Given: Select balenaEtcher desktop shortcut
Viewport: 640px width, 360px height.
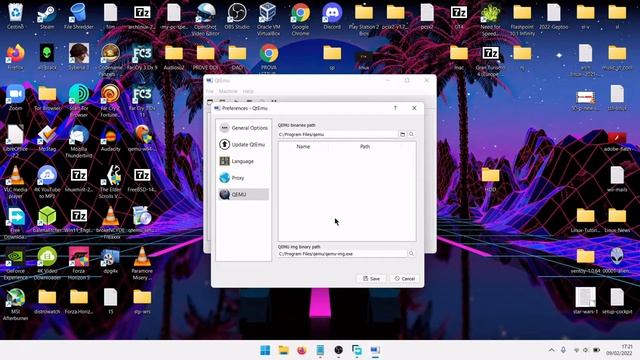Looking at the screenshot, I should point(47,220).
